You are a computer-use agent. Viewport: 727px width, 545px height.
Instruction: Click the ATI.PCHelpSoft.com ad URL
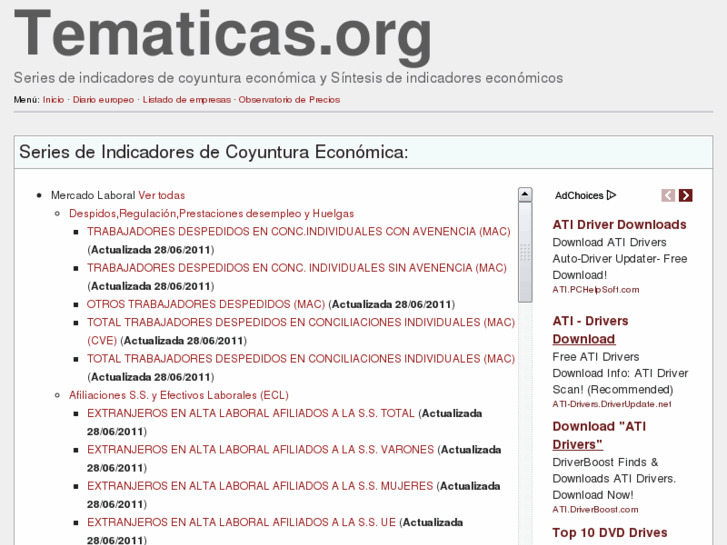coord(596,289)
